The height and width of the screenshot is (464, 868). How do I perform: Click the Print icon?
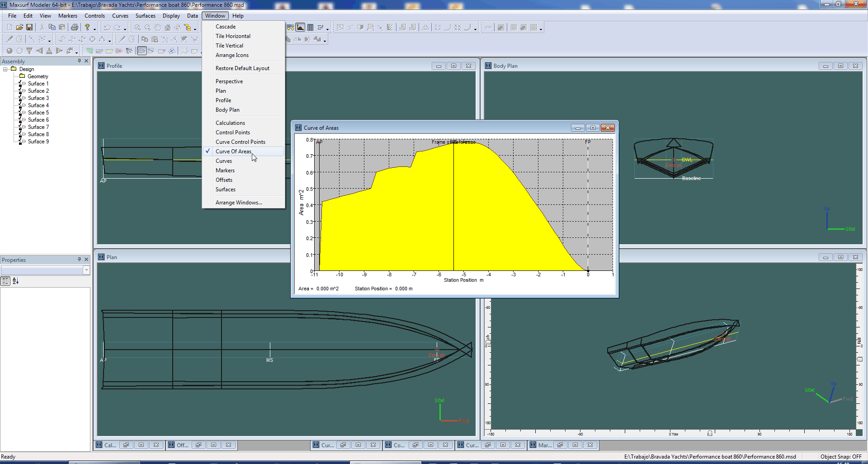coord(75,28)
